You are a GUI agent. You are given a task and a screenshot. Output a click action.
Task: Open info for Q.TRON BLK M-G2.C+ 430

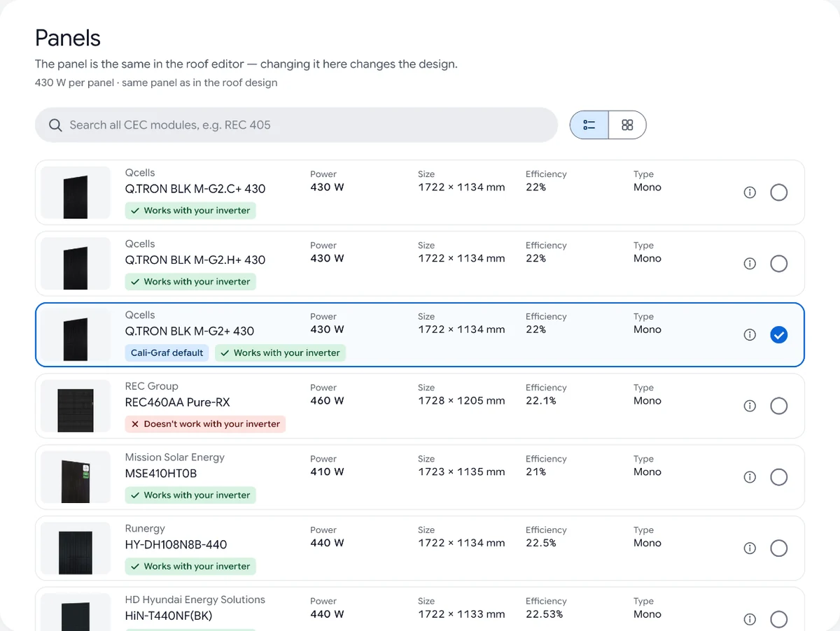(x=750, y=192)
